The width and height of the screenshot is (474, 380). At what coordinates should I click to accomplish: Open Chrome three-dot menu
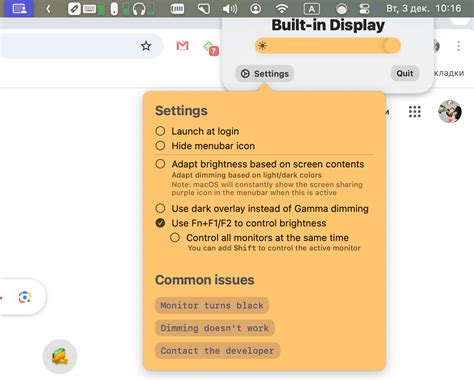[x=459, y=46]
